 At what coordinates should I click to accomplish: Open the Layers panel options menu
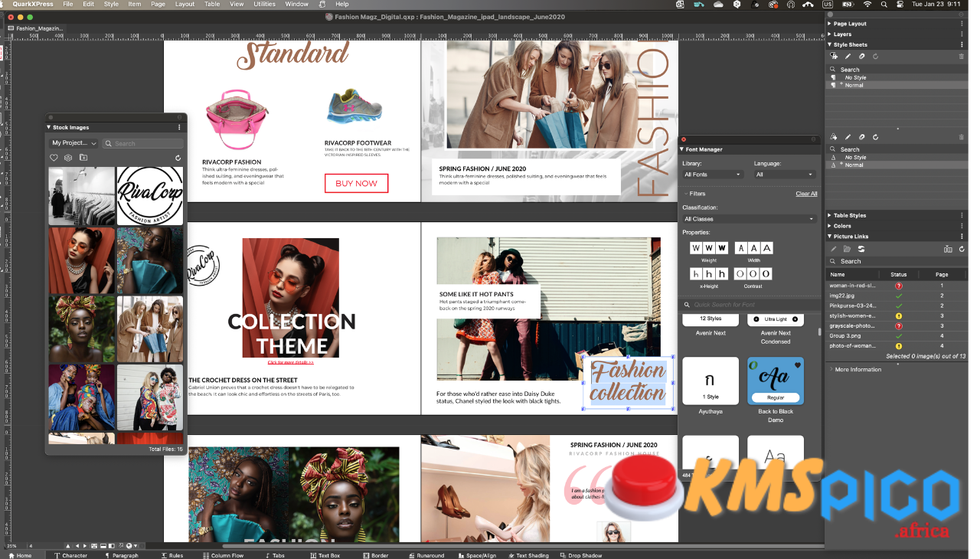962,34
